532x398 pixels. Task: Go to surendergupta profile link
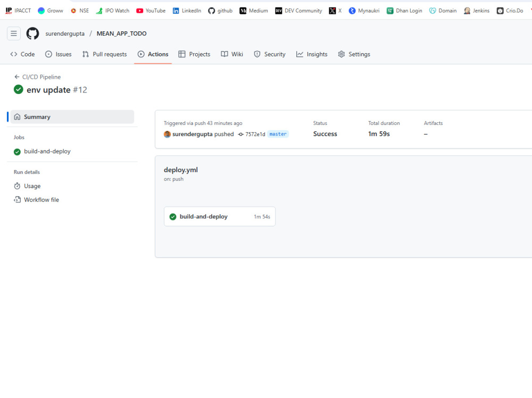tap(65, 33)
